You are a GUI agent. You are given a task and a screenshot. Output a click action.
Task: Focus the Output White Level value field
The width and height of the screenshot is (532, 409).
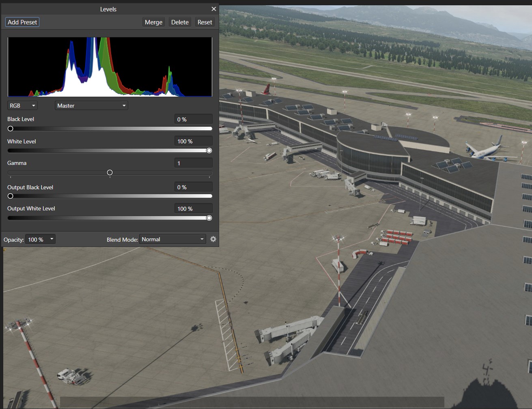click(x=193, y=209)
